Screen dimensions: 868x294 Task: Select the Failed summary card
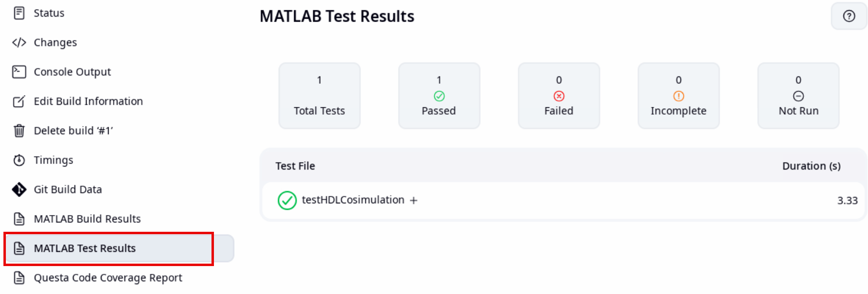(559, 95)
